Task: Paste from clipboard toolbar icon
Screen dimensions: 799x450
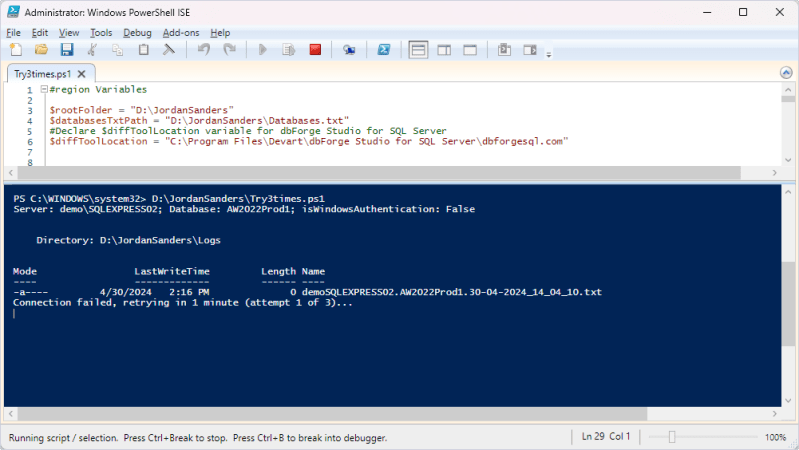Action: (x=144, y=49)
